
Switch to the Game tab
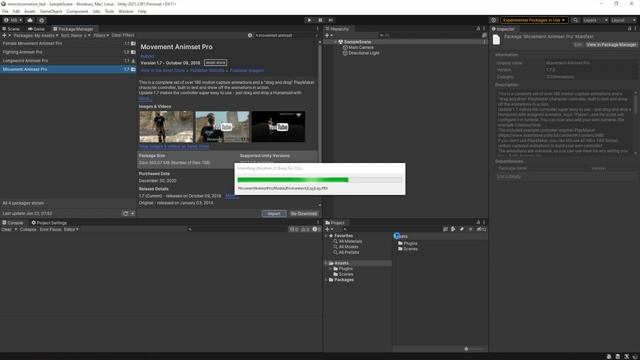[x=36, y=29]
